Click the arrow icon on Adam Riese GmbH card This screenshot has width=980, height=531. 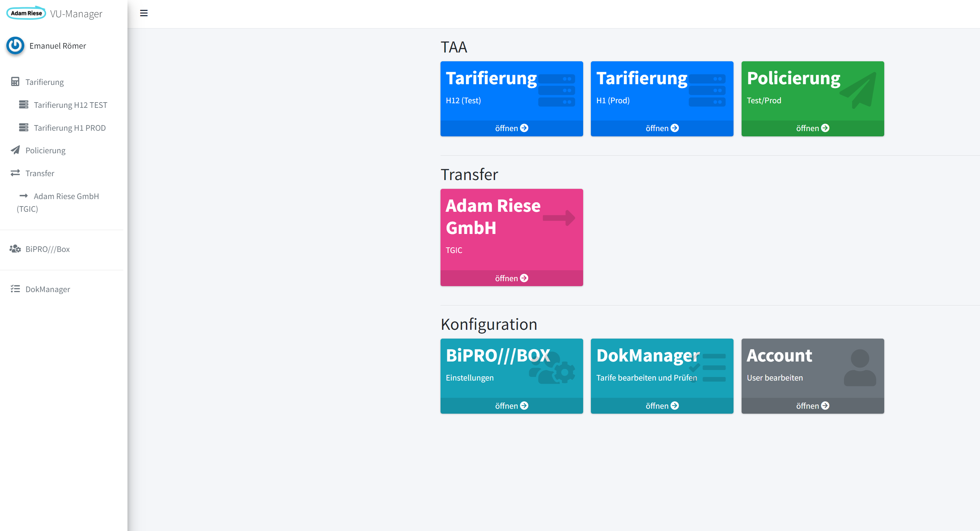(x=558, y=218)
